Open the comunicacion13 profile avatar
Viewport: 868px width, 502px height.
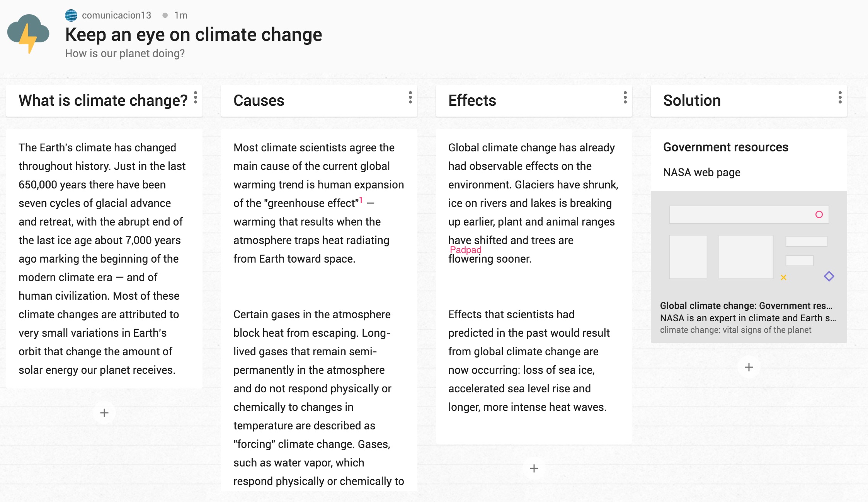coord(71,15)
